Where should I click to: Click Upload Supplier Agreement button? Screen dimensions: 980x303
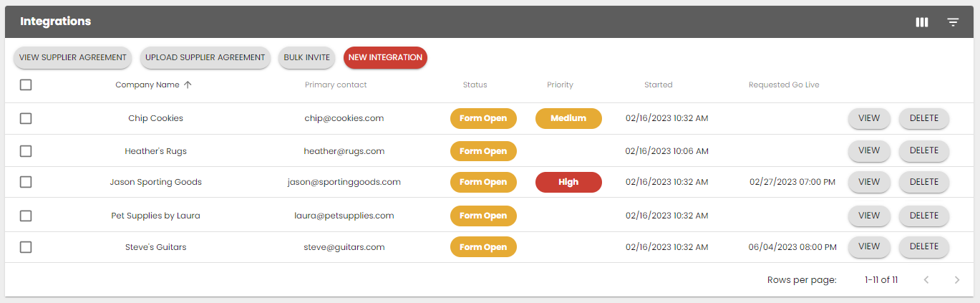[x=205, y=57]
